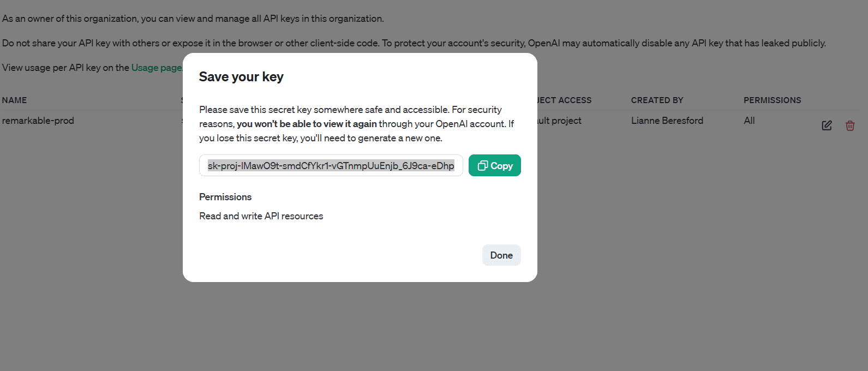Click the remarkable-prod key name

click(38, 121)
